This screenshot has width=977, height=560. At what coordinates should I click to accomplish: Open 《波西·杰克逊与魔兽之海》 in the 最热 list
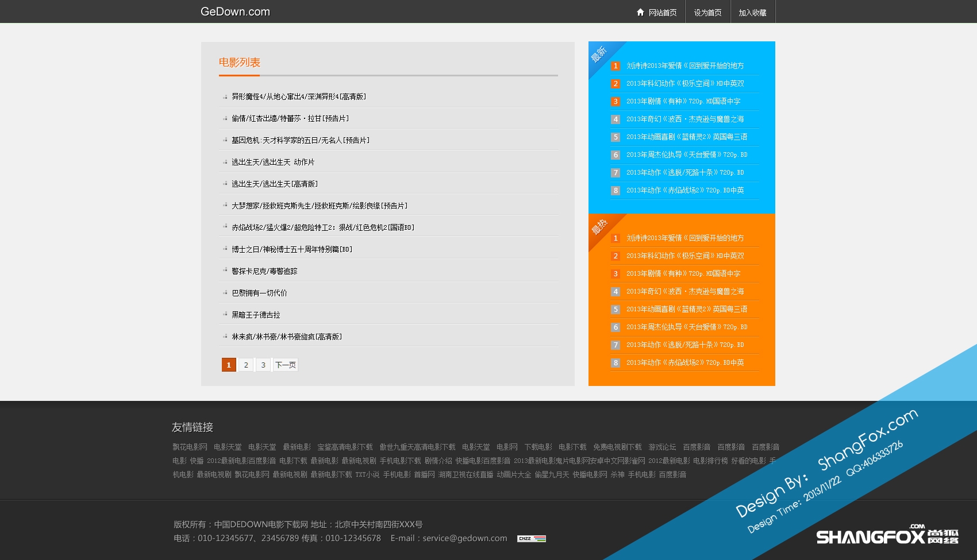point(685,292)
